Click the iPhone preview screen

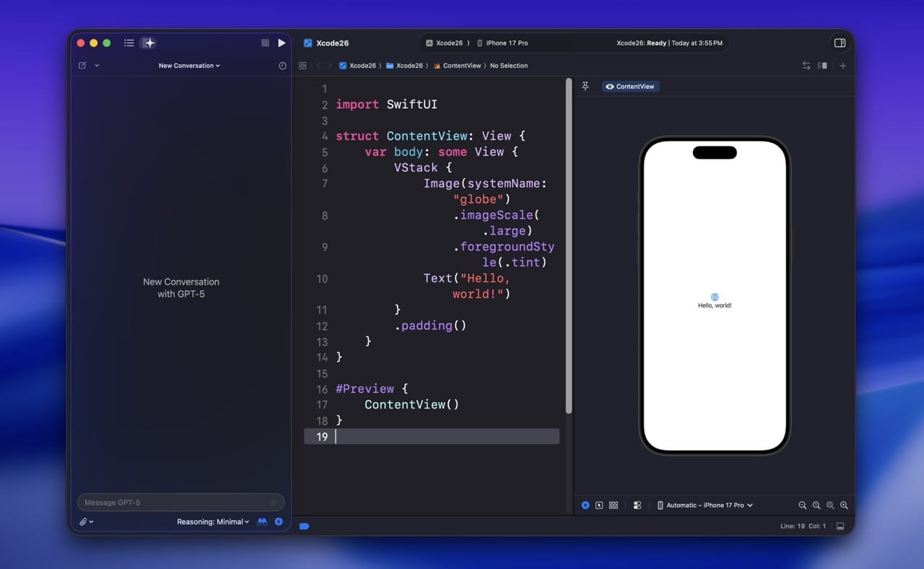[715, 295]
